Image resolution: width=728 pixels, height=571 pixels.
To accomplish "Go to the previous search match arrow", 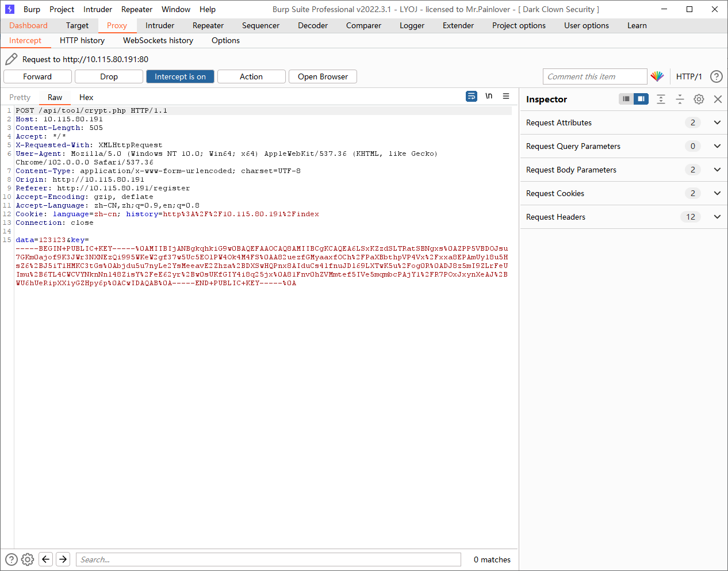I will click(46, 559).
